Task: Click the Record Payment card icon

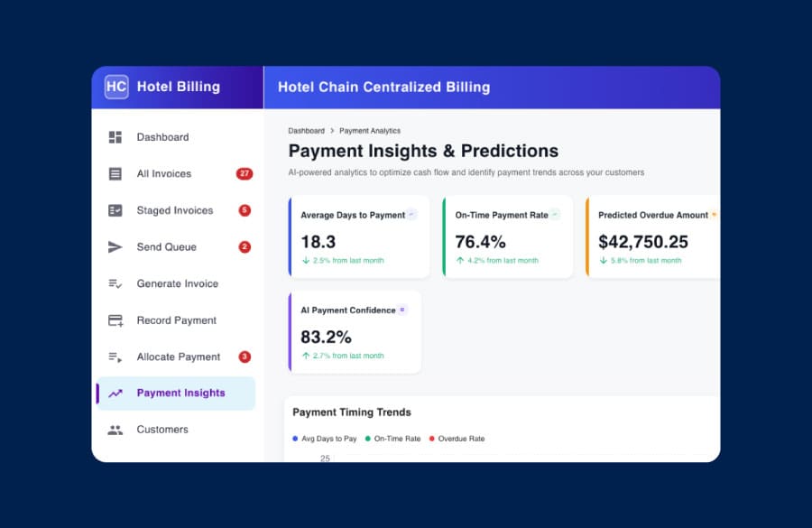Action: [x=115, y=320]
